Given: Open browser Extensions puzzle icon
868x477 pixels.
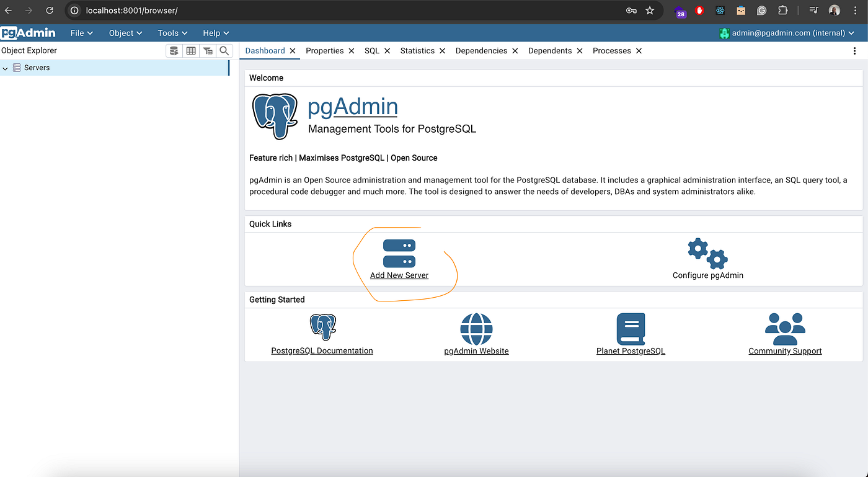Looking at the screenshot, I should pyautogui.click(x=783, y=11).
